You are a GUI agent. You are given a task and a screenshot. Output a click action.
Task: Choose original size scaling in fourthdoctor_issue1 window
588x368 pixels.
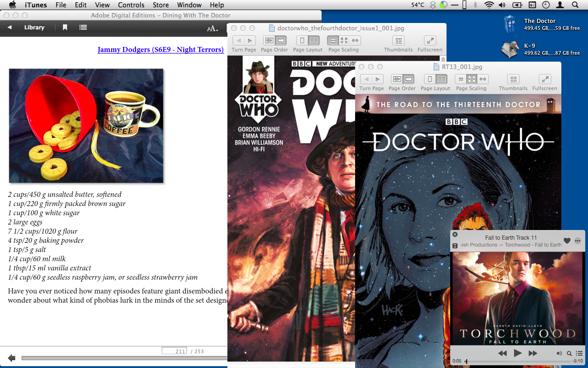tap(333, 40)
